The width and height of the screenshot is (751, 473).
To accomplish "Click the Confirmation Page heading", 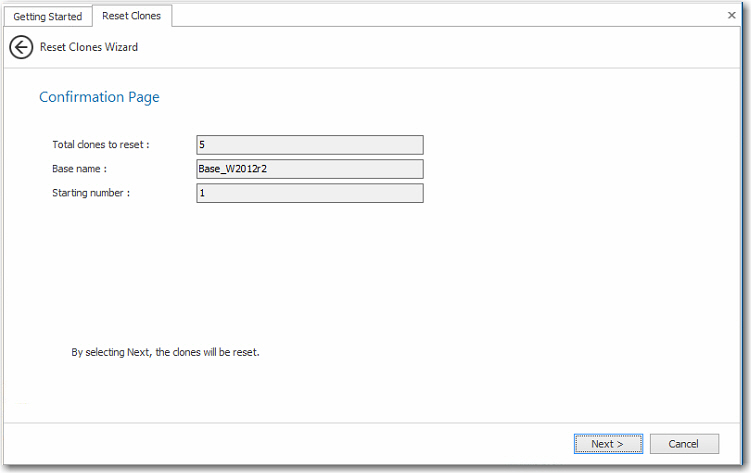I will point(99,97).
